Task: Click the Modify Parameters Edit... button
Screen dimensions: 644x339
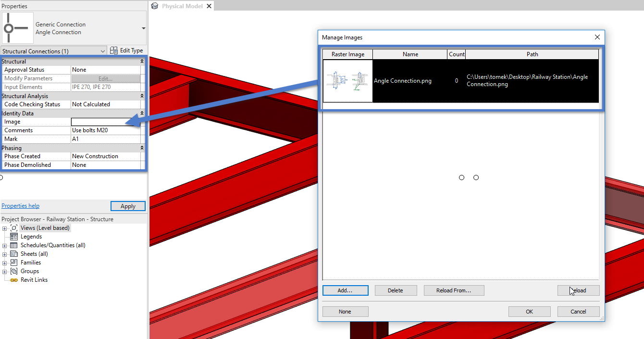Action: pyautogui.click(x=106, y=78)
